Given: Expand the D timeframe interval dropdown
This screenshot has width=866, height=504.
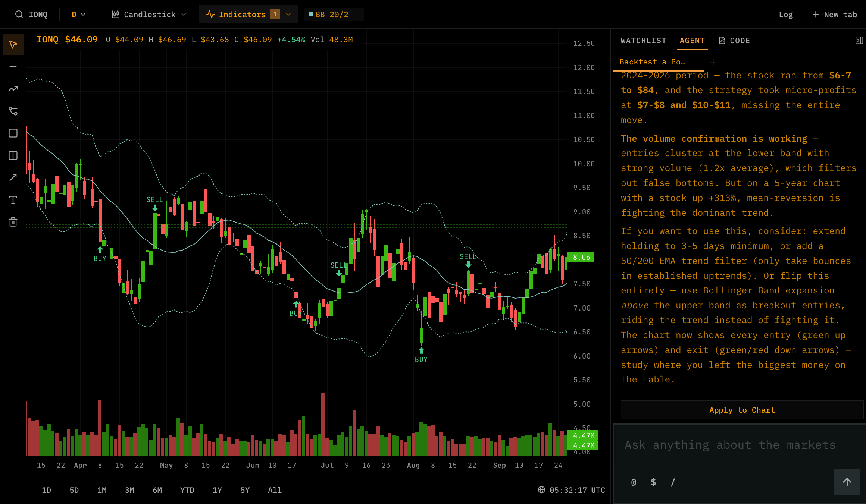Looking at the screenshot, I should (78, 14).
